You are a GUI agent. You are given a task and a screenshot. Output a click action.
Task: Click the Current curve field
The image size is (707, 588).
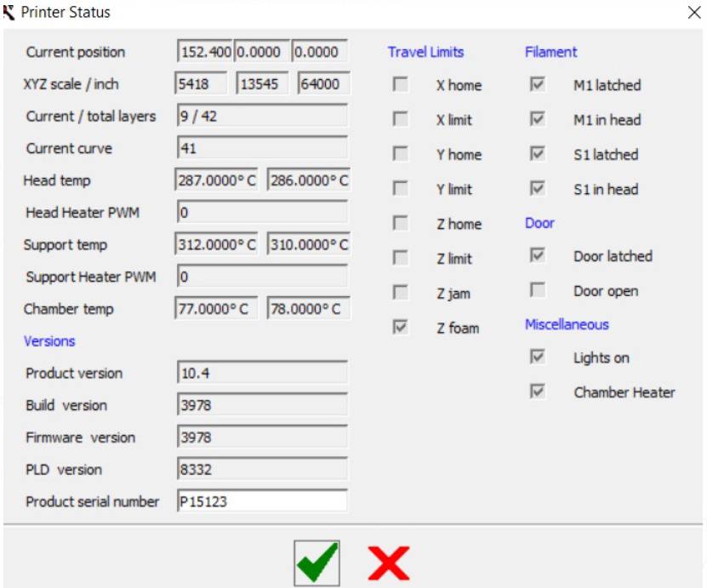(x=262, y=148)
